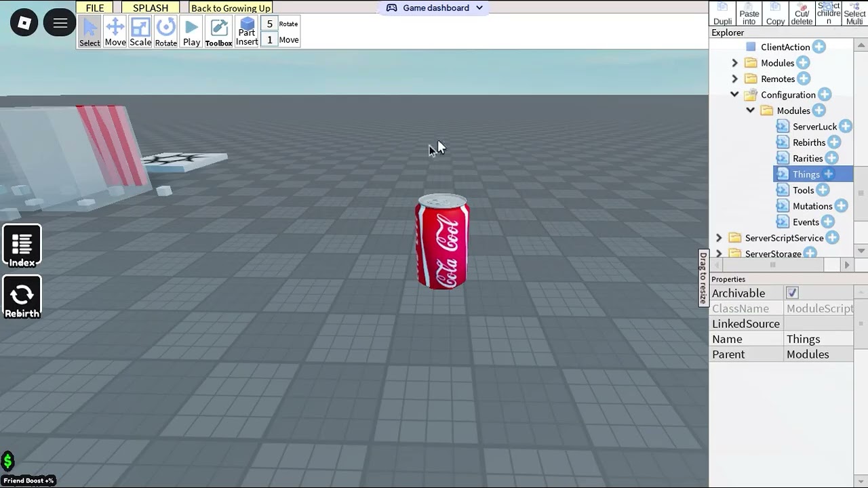Click the Rotate increment field
The width and height of the screenshot is (868, 488).
269,24
